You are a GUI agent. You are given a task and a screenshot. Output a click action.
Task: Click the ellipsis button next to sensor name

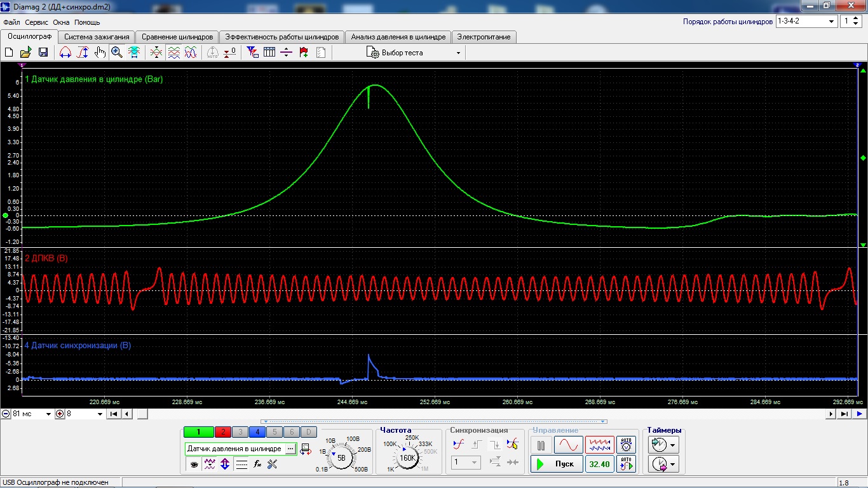pyautogui.click(x=290, y=449)
